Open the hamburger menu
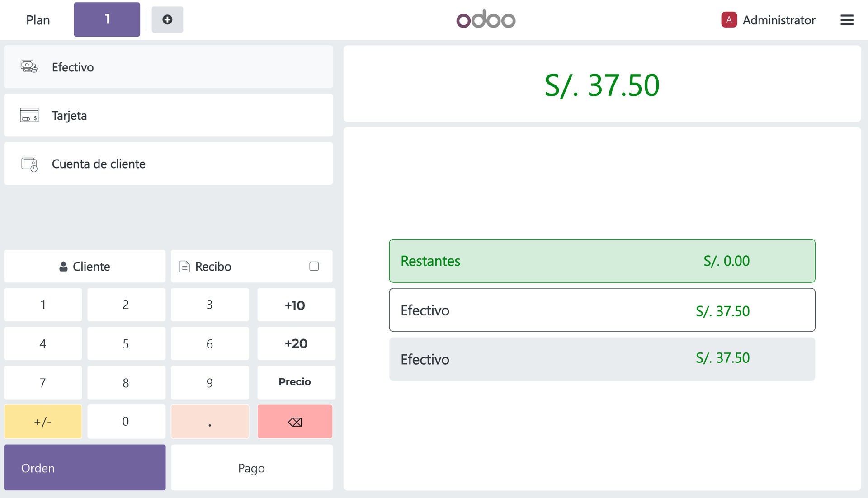Screen dimensions: 868x498 (847, 20)
